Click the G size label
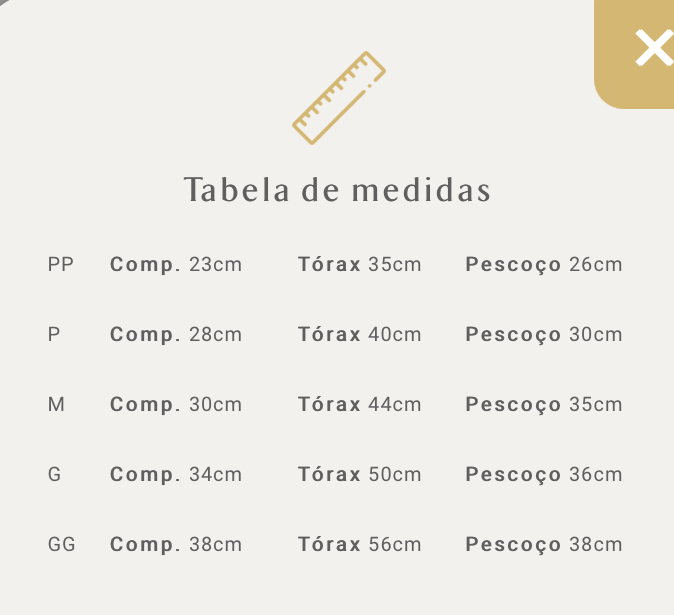Screen dimensions: 674x615 point(54,474)
